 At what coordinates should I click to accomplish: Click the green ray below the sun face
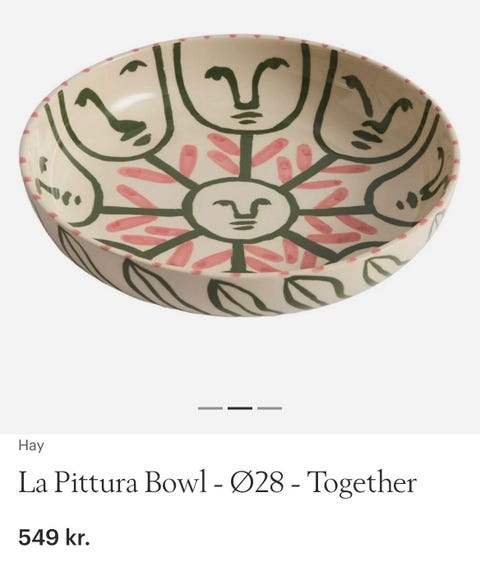click(237, 257)
